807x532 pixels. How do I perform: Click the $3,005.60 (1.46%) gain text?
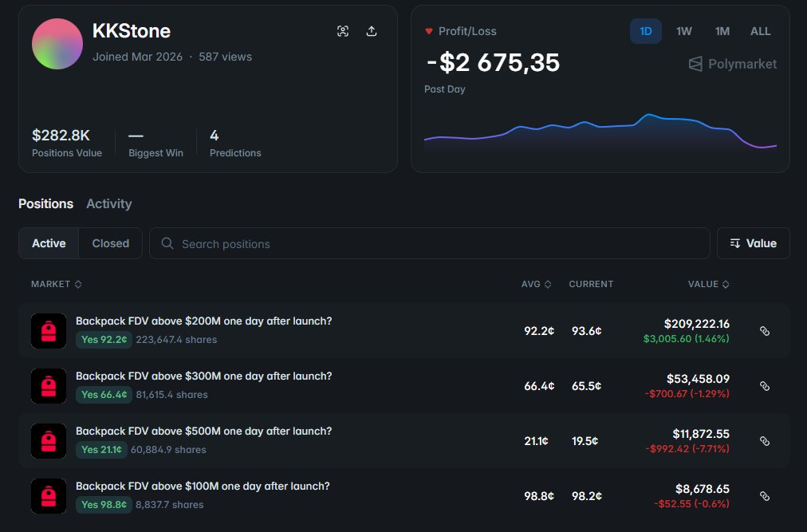coord(686,339)
